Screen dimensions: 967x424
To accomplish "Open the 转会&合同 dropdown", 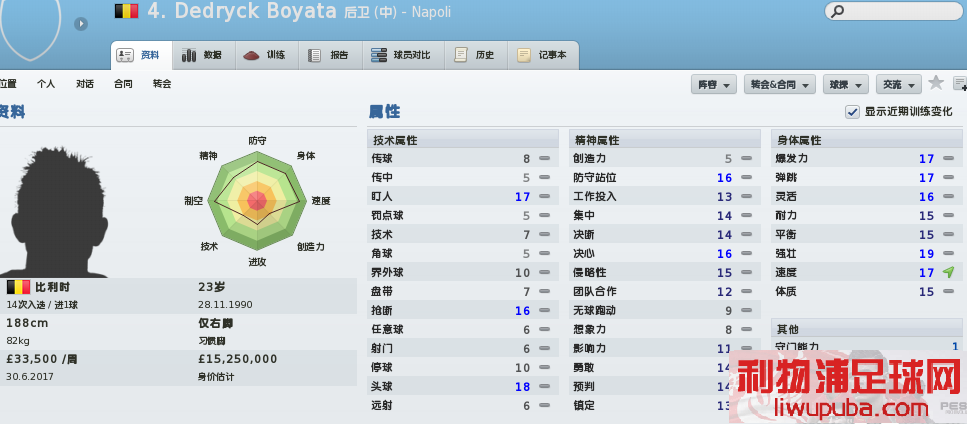I will tap(780, 84).
